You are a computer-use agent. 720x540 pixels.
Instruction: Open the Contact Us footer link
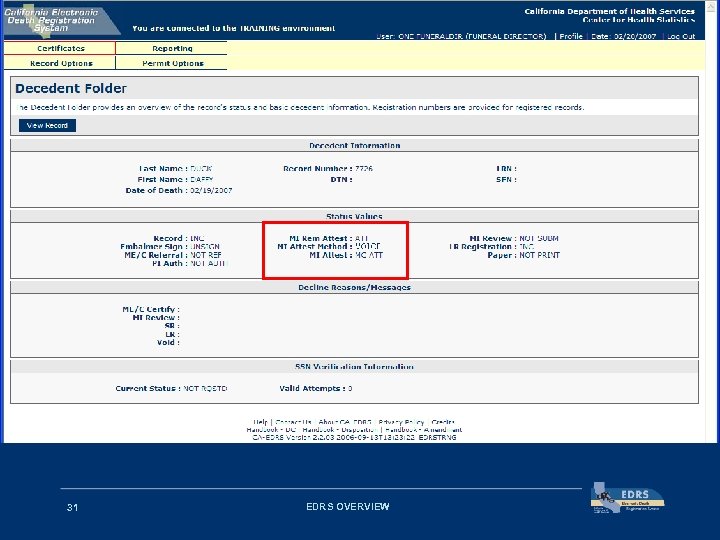[x=293, y=422]
